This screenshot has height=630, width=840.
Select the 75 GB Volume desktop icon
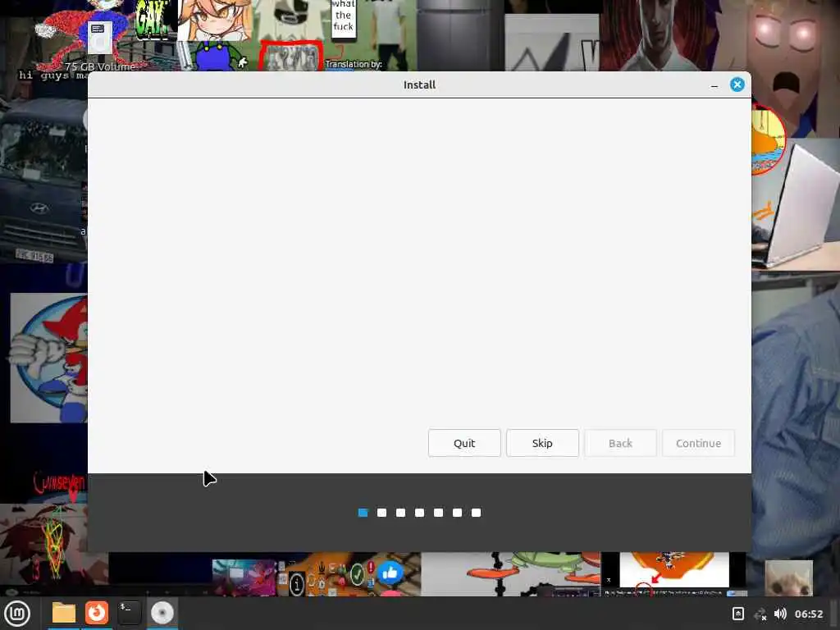[x=99, y=47]
